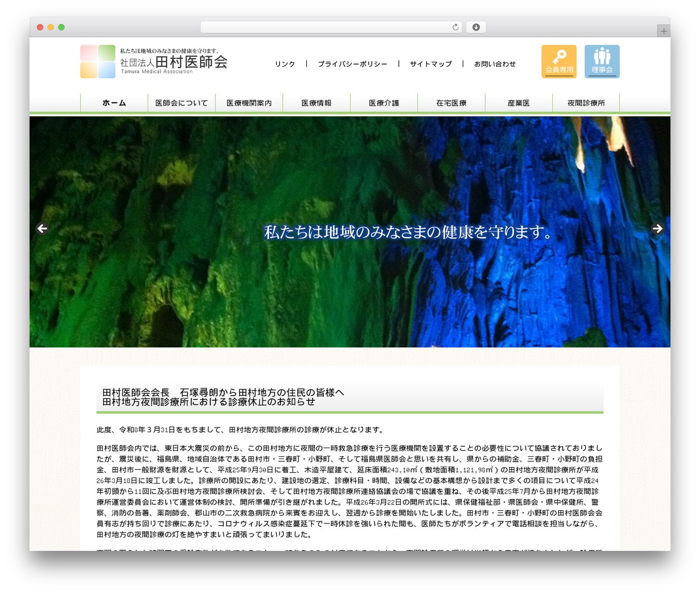700x593 pixels.
Task: Click the お問い合わせ contact link
Action: (495, 64)
